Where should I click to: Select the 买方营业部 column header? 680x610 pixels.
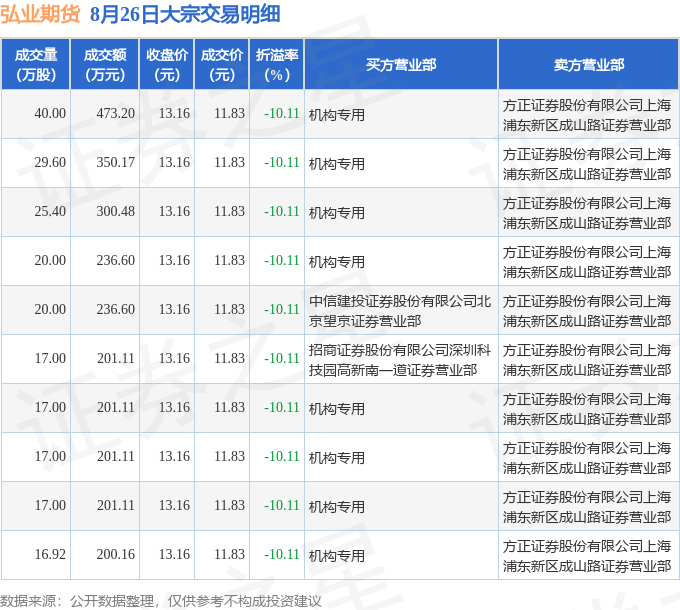pos(401,65)
